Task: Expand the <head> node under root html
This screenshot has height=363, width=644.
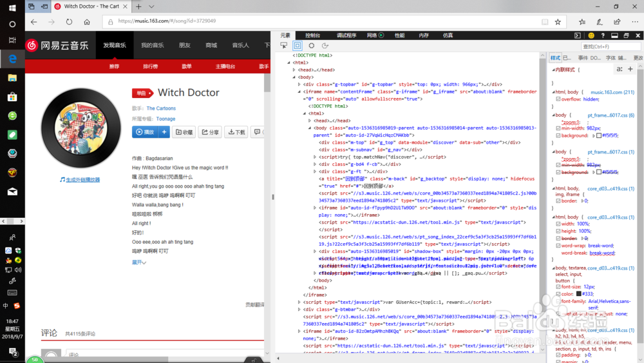Action: [294, 70]
